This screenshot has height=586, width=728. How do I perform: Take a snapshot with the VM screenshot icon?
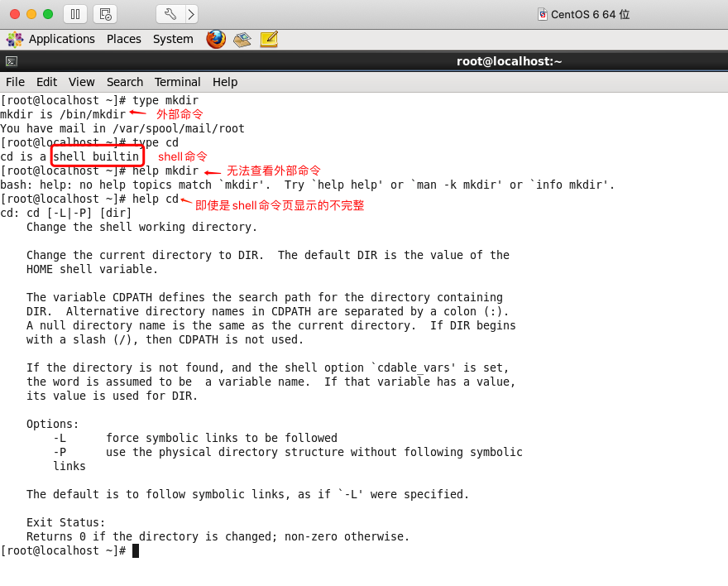tap(105, 14)
